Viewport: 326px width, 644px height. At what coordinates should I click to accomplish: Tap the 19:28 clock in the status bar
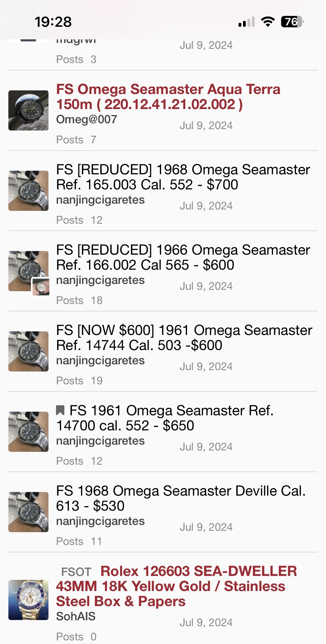point(53,22)
